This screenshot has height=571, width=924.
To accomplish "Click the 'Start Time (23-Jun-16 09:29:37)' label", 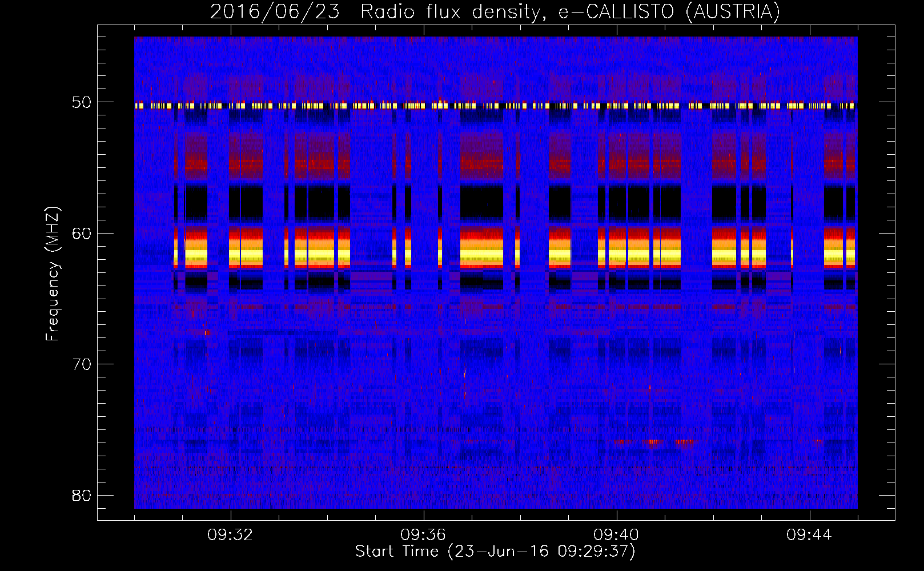I will click(495, 552).
